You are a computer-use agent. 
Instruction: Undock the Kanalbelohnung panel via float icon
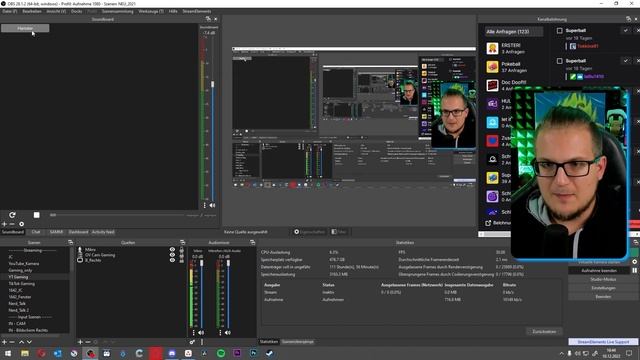click(628, 19)
